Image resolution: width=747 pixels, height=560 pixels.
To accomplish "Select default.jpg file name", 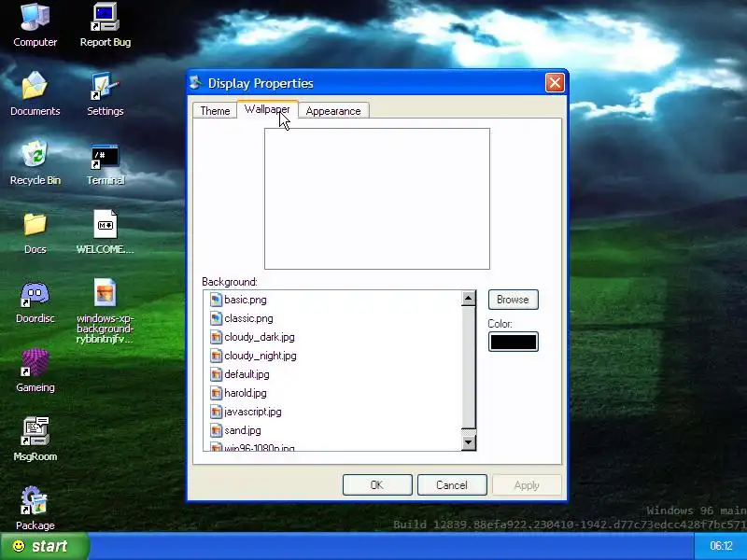I will click(247, 374).
